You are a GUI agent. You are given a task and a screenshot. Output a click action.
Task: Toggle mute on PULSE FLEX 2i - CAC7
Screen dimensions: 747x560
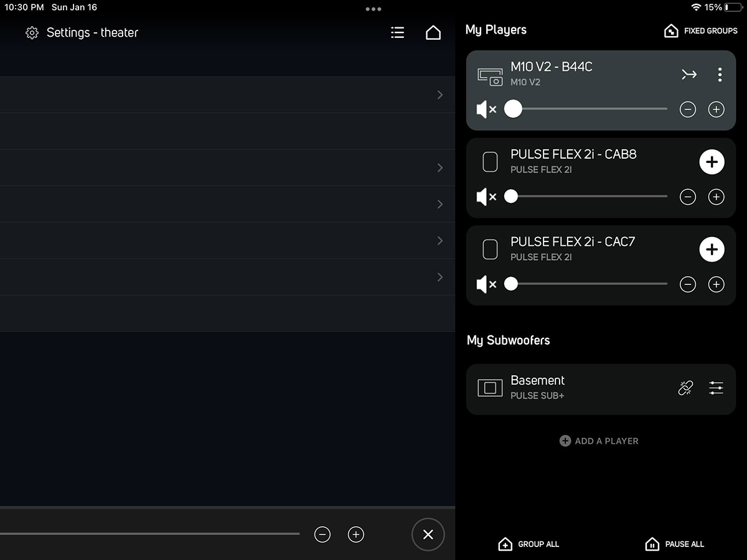click(x=486, y=284)
